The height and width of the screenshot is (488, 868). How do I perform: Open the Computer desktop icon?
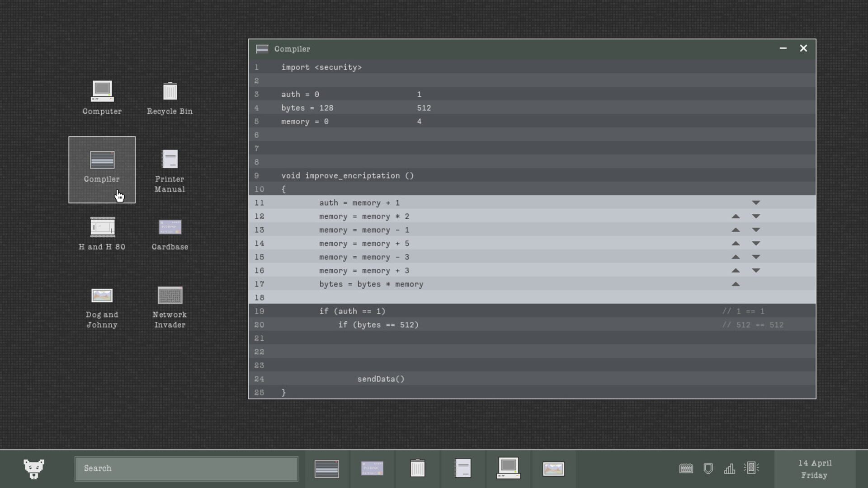pyautogui.click(x=101, y=97)
